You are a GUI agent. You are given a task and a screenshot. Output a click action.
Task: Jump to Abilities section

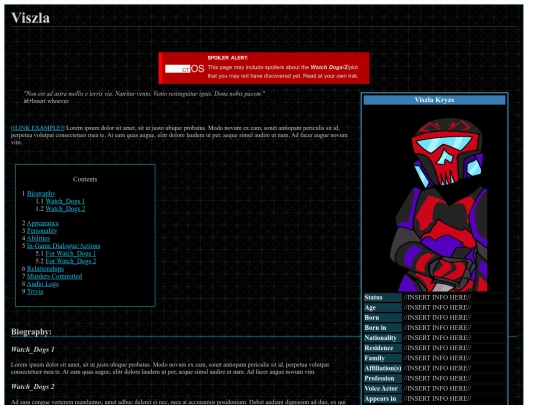coord(38,239)
